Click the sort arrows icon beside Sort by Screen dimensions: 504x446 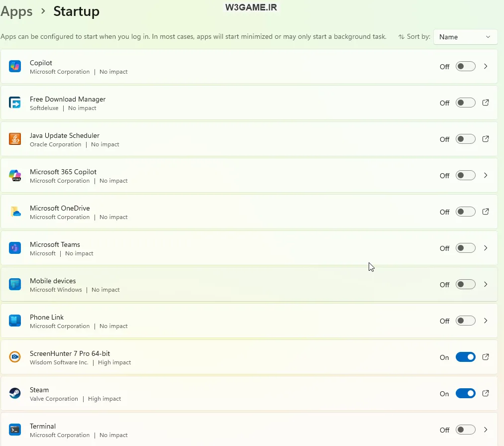point(401,37)
